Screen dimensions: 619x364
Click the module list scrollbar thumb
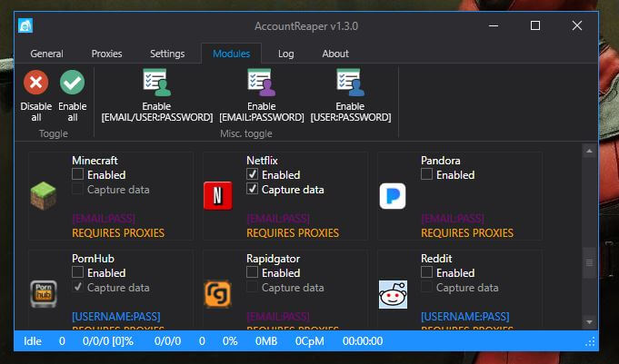click(589, 262)
